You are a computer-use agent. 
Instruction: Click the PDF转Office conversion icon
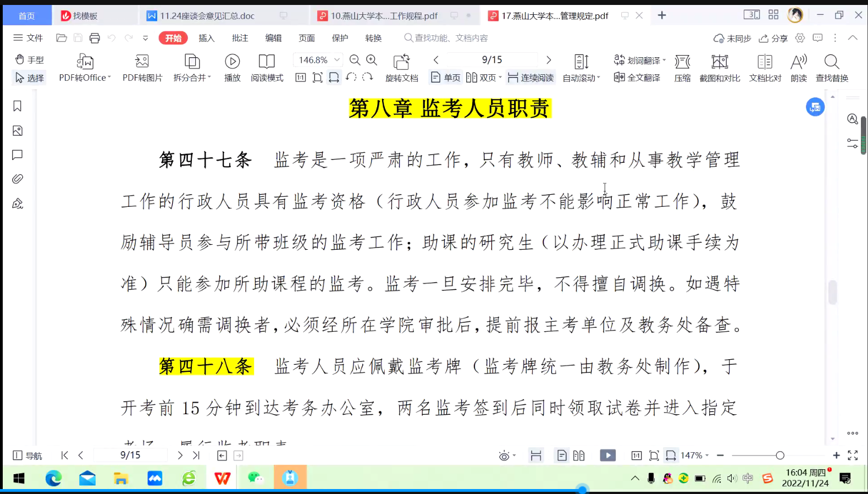(x=85, y=62)
